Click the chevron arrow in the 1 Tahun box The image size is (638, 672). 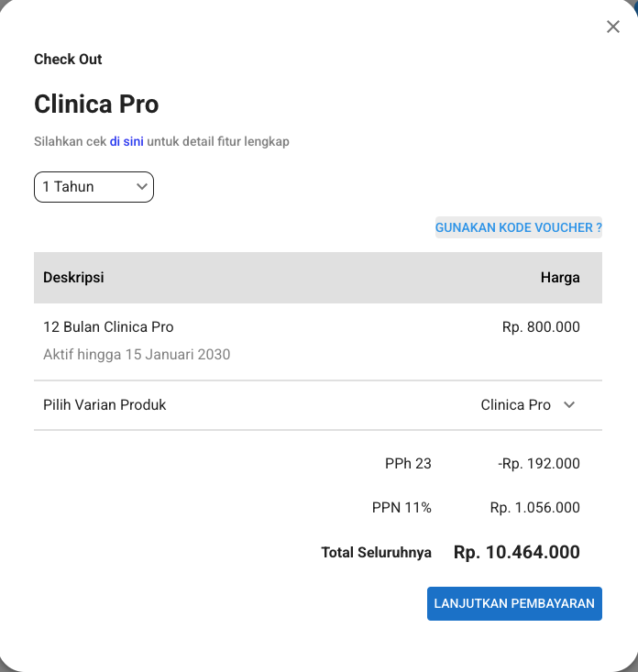[x=142, y=187]
